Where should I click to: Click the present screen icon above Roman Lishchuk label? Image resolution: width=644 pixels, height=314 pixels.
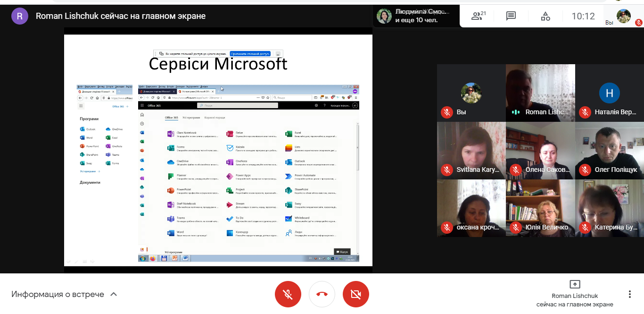pyautogui.click(x=575, y=284)
